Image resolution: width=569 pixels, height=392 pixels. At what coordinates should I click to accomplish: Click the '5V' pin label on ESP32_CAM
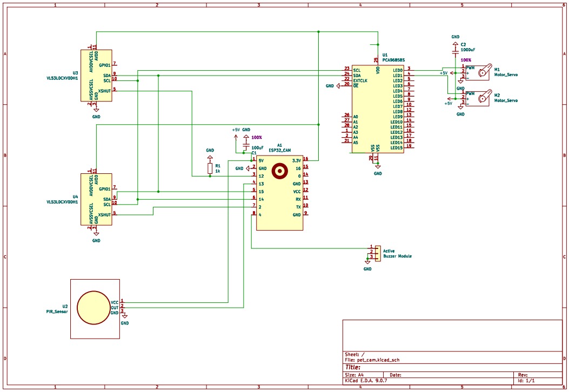coord(262,161)
